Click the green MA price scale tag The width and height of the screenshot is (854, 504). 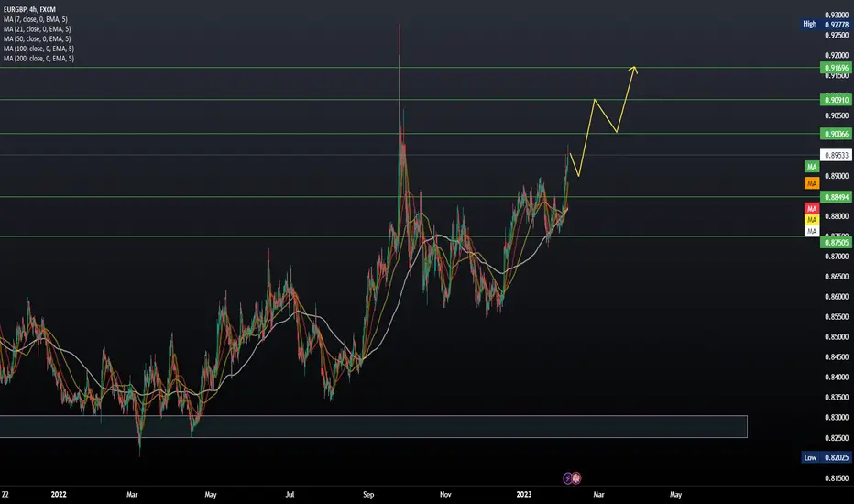(x=812, y=167)
